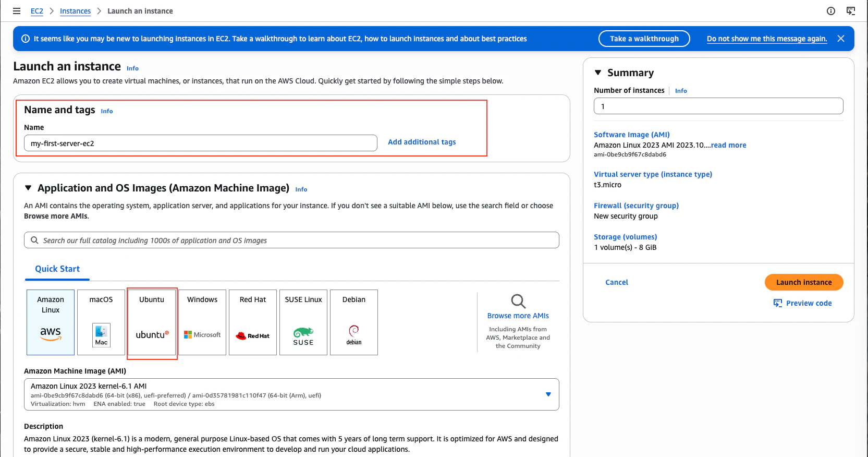868x457 pixels.
Task: Click Info link beside Name and tags
Action: [x=107, y=111]
